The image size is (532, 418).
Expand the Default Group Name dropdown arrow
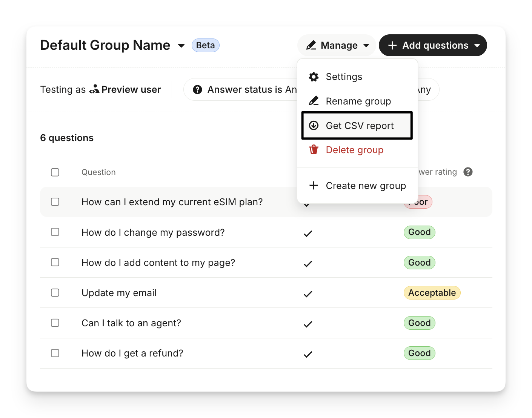(x=181, y=46)
